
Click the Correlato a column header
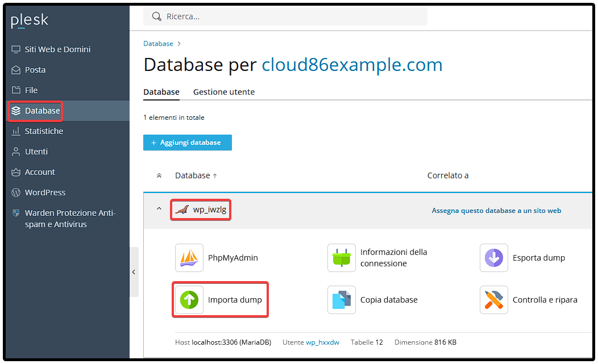(x=448, y=175)
